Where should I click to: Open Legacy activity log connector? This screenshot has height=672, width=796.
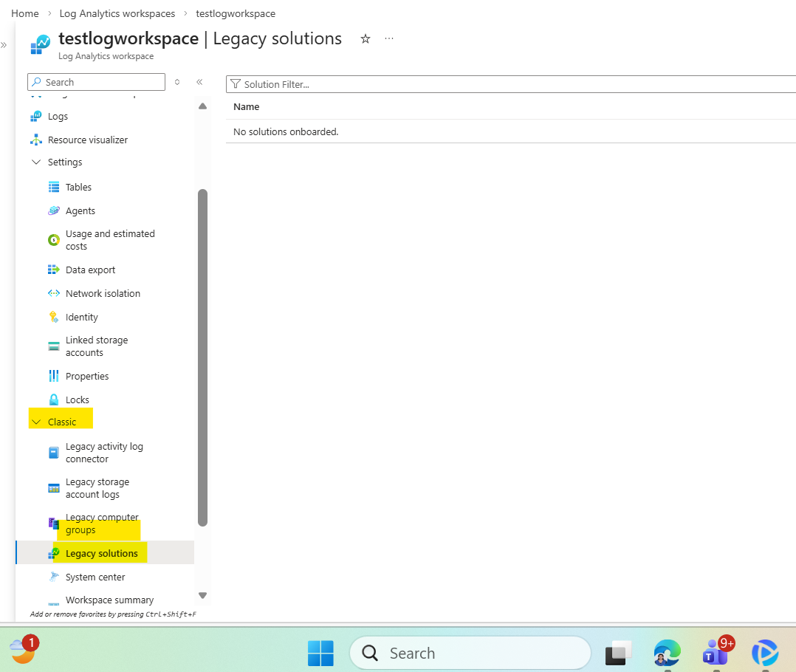pos(106,453)
